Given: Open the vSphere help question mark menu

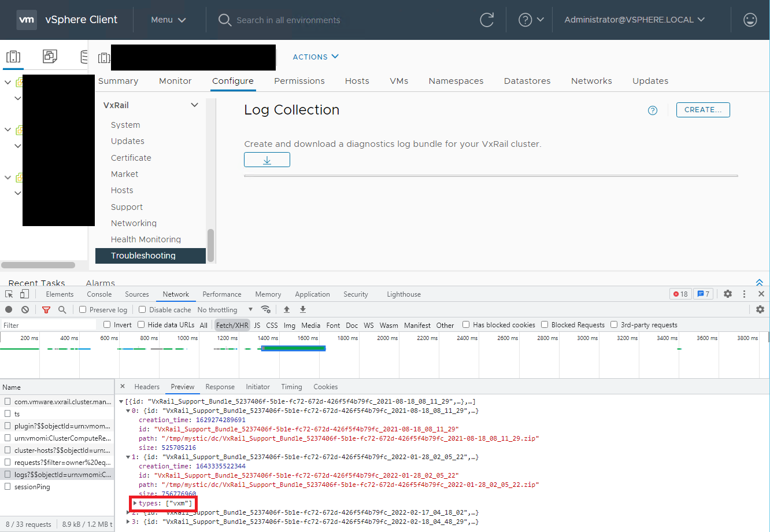Looking at the screenshot, I should [531, 20].
